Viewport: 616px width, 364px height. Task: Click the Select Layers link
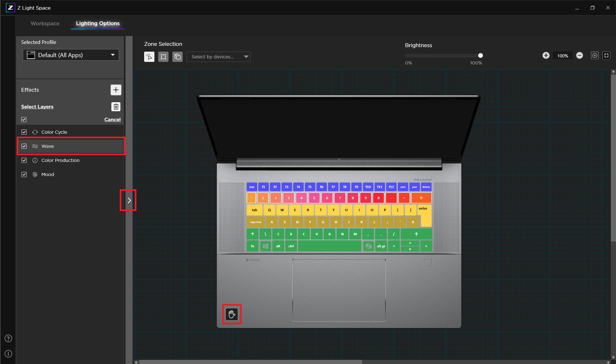pos(37,107)
